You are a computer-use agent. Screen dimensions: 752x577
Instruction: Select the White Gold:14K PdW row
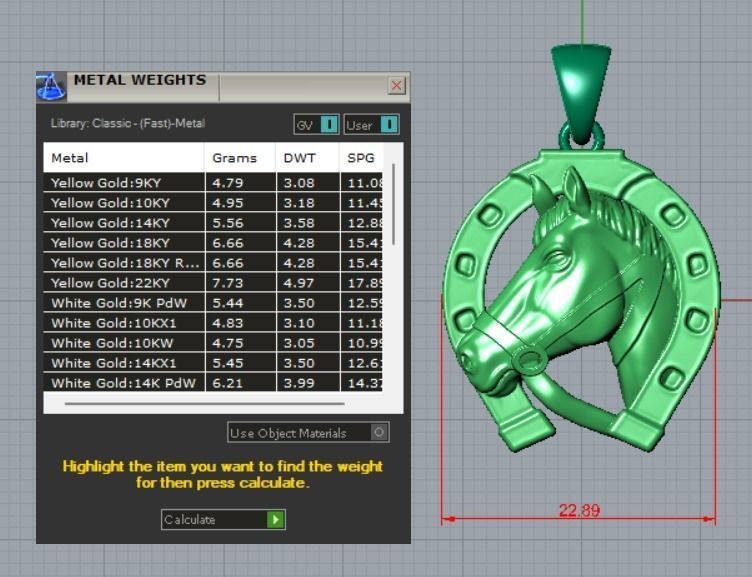213,383
